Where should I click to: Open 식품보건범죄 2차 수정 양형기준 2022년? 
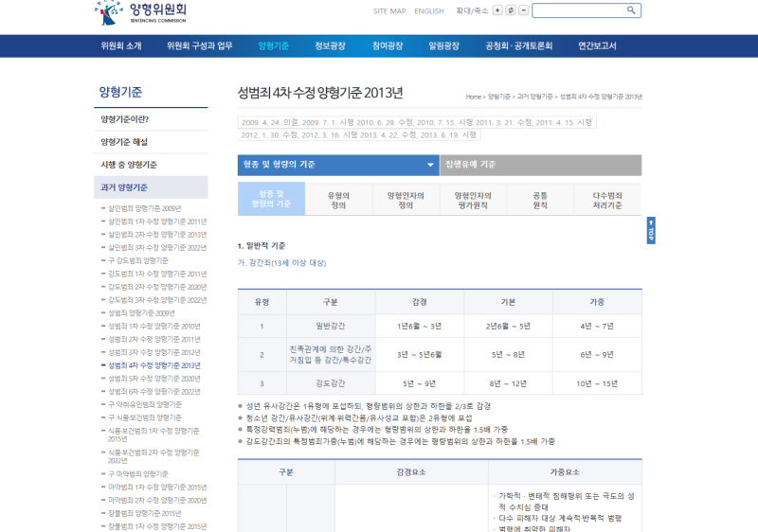coord(153,456)
